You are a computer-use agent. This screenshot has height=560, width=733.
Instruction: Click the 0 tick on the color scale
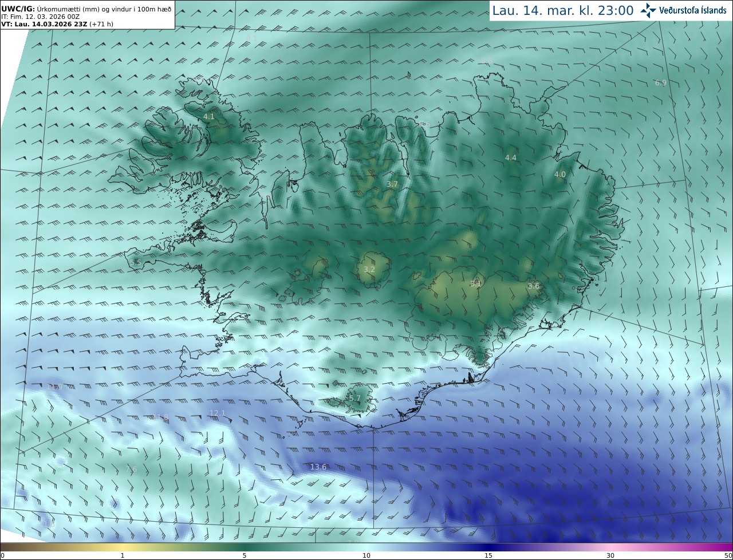(2, 555)
